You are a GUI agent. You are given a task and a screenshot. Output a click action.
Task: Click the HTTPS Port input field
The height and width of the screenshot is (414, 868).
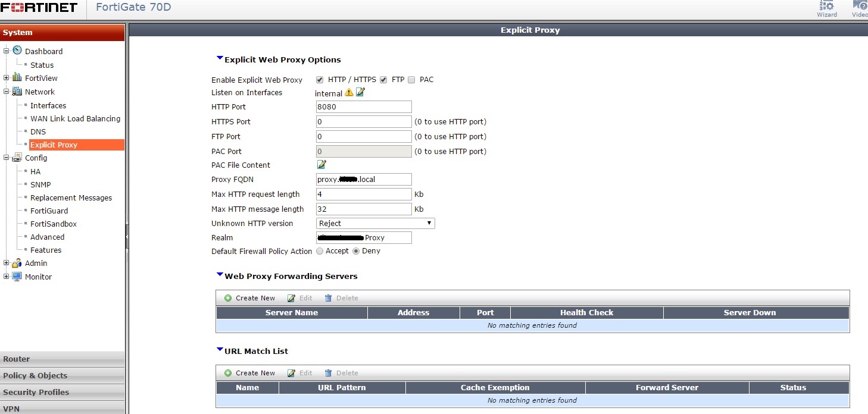tap(364, 121)
